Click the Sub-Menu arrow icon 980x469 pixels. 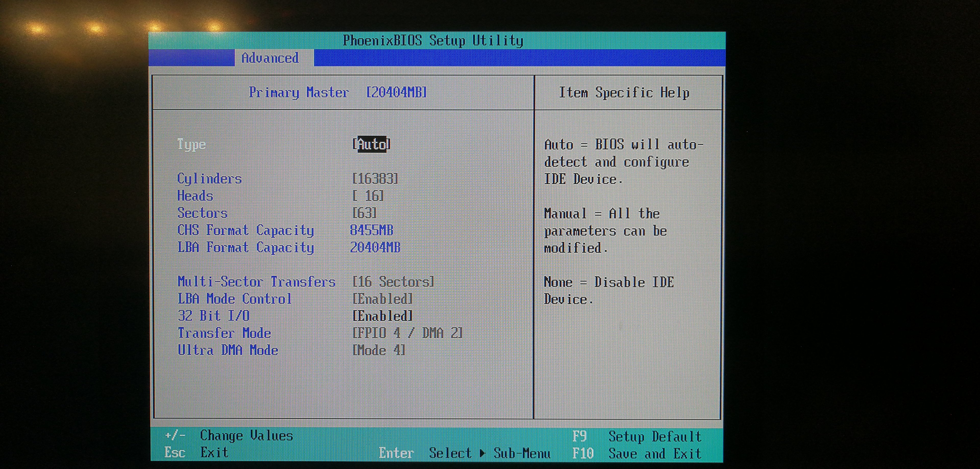pos(482,453)
